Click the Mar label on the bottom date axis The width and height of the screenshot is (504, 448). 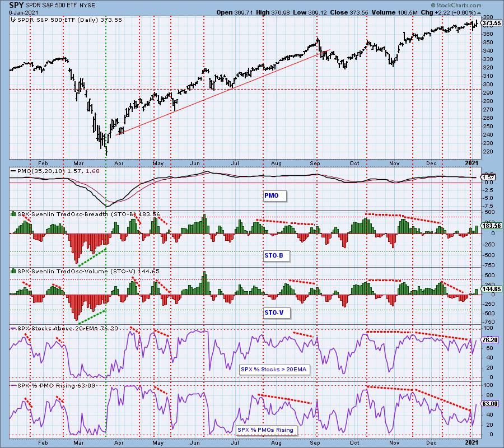coord(78,442)
